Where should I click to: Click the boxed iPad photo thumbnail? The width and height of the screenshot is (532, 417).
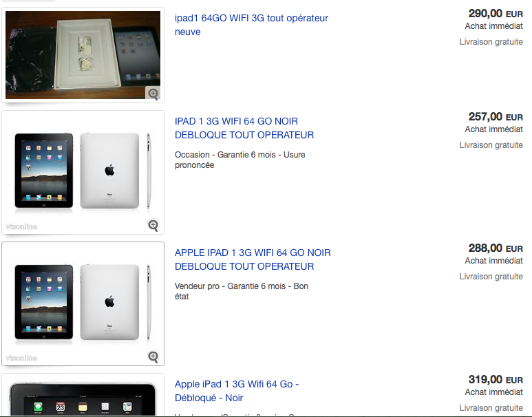(83, 55)
